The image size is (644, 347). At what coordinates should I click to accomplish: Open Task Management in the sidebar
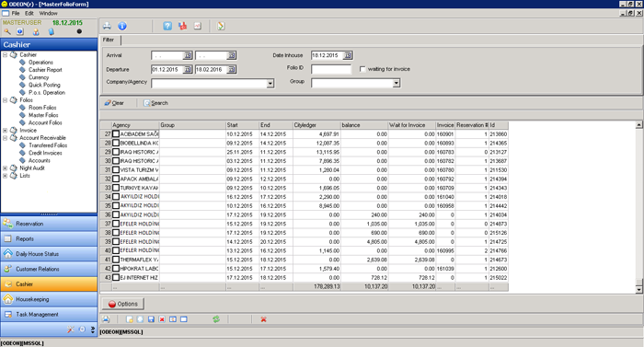(49, 315)
